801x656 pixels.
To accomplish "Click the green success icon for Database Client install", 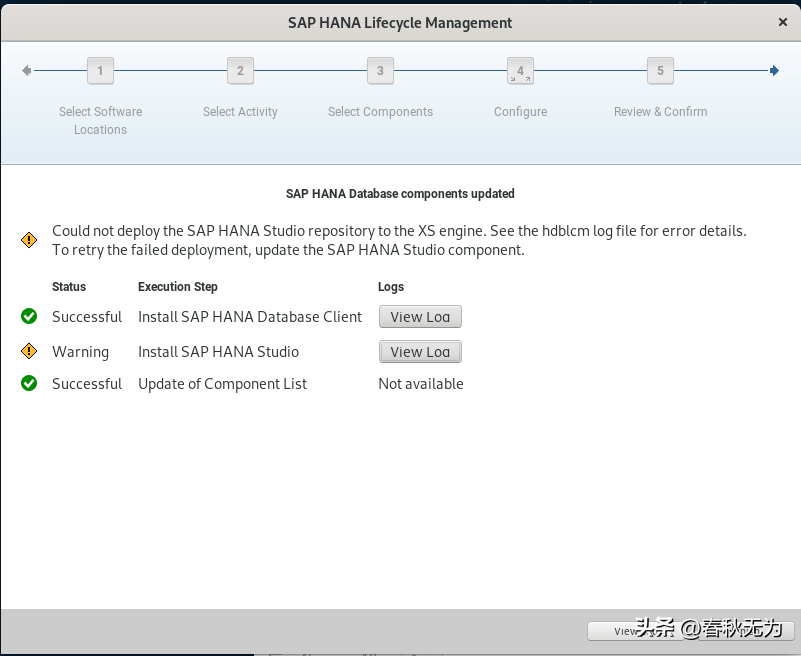I will tap(28, 316).
